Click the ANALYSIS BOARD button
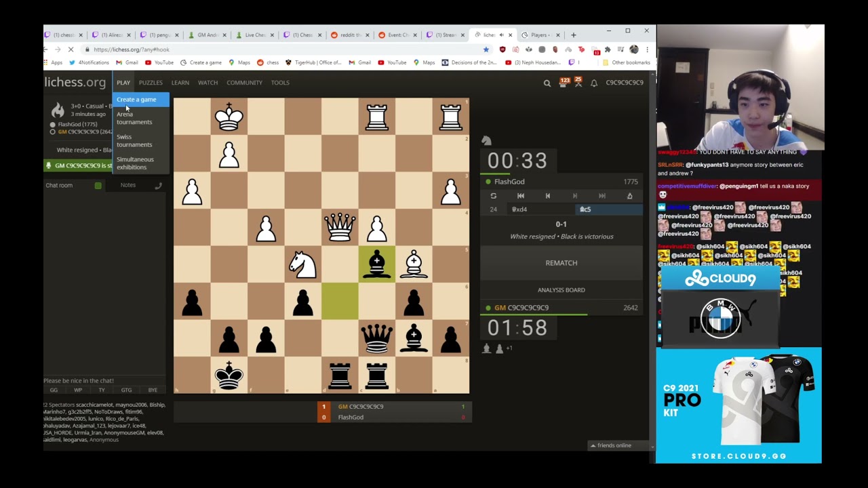 [561, 290]
